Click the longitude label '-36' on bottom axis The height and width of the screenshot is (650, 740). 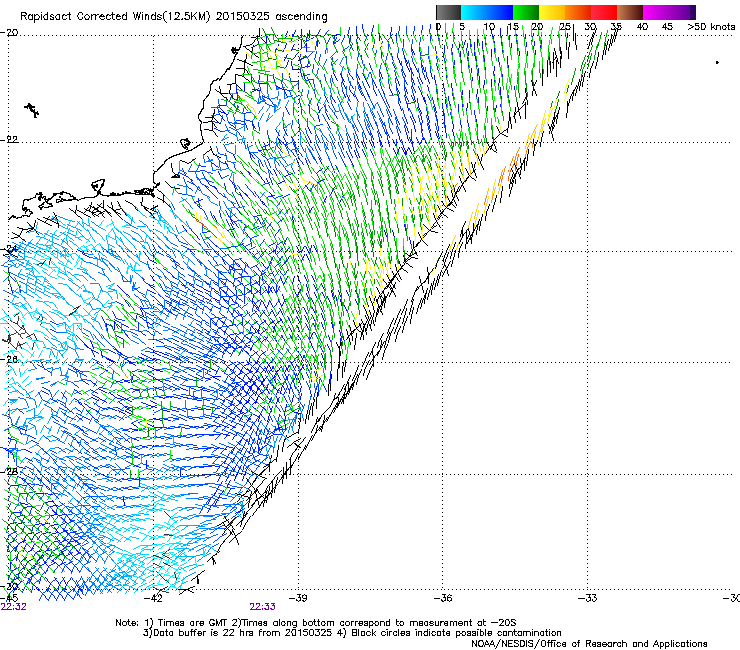(442, 598)
